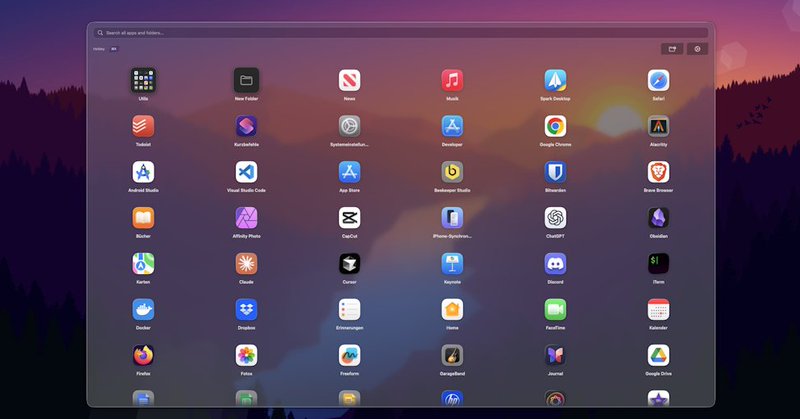Open Google Chrome
The height and width of the screenshot is (419, 800).
(556, 126)
